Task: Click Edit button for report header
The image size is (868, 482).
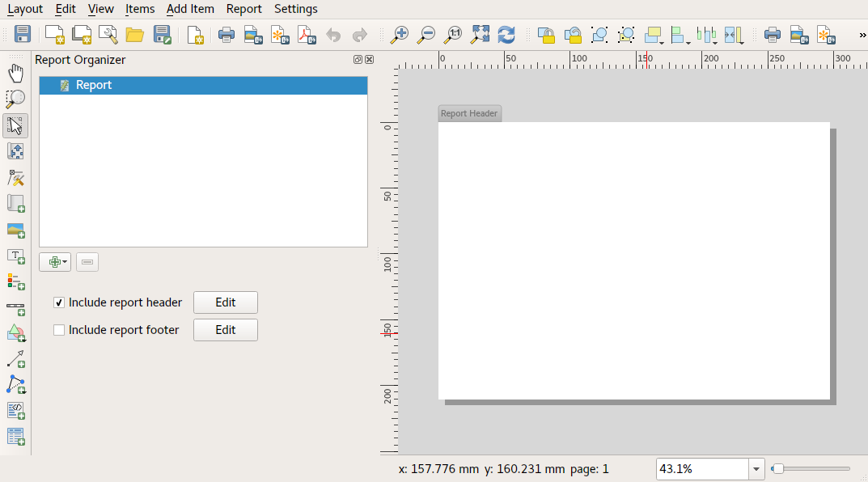Action: [x=225, y=302]
